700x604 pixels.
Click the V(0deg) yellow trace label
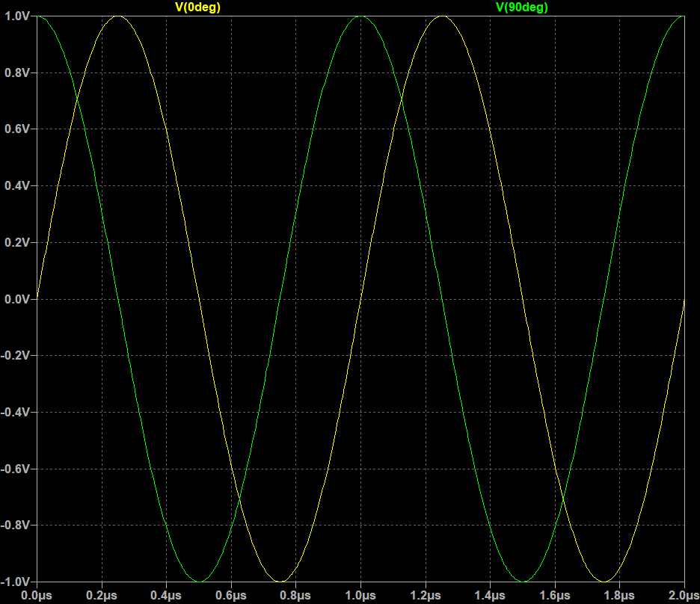(197, 7)
